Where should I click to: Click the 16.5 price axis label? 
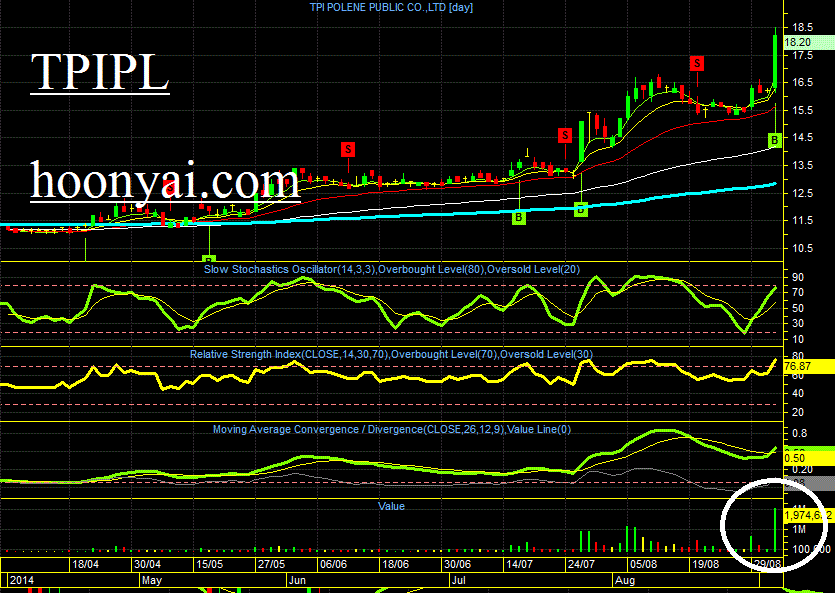803,83
